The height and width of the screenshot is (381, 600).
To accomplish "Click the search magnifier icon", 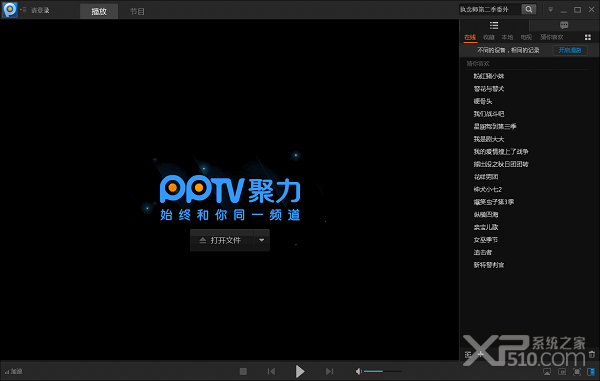I will point(528,10).
